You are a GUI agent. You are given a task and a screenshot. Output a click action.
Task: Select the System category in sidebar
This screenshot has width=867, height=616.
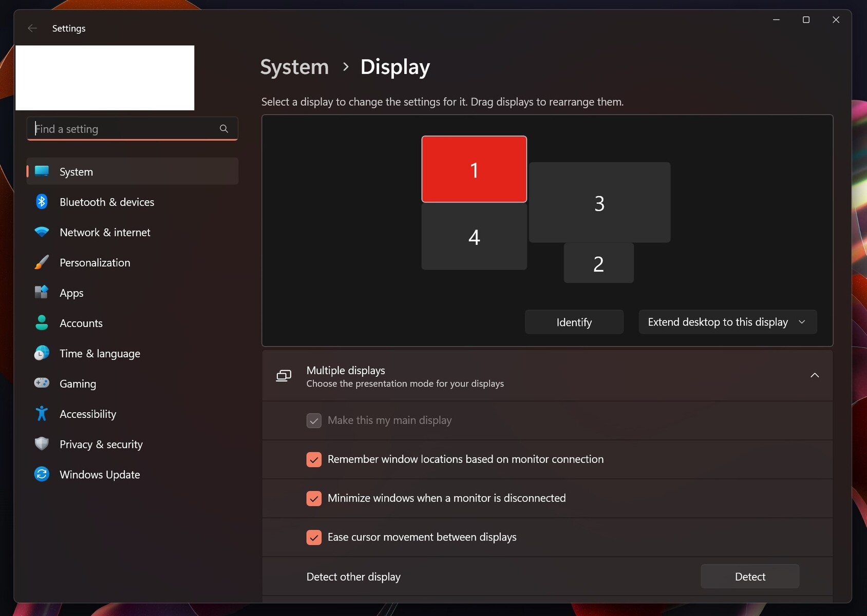point(133,171)
